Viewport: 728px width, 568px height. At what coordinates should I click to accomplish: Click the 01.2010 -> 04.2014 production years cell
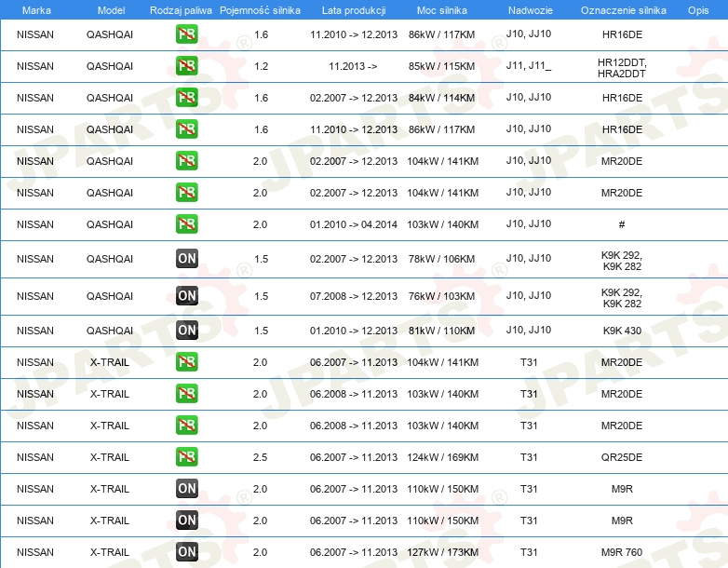[x=354, y=224]
